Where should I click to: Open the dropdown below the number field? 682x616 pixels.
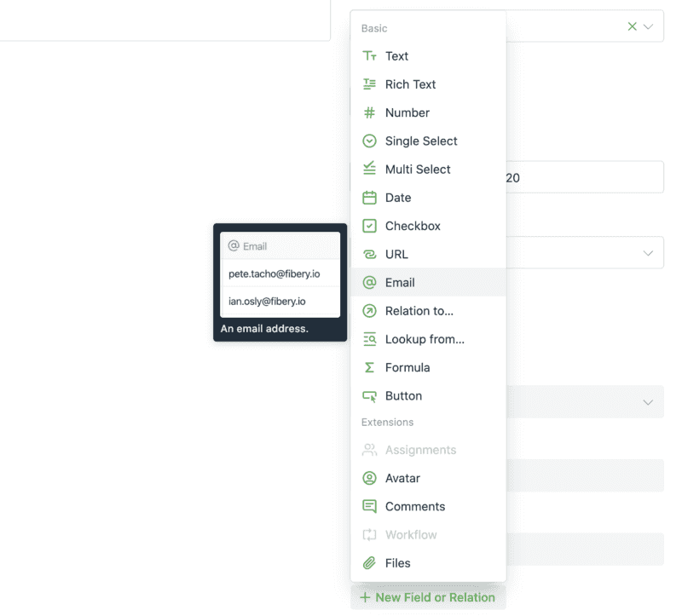point(649,253)
